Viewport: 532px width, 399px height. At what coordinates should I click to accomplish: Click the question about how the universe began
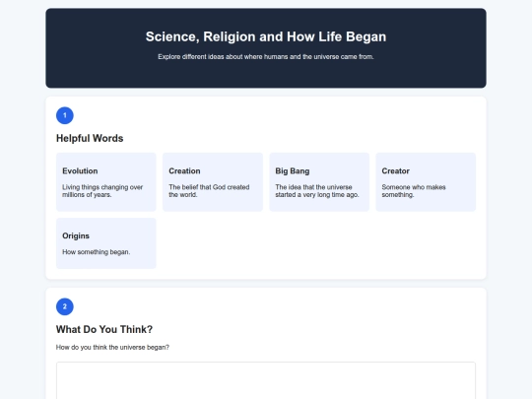pyautogui.click(x=112, y=348)
